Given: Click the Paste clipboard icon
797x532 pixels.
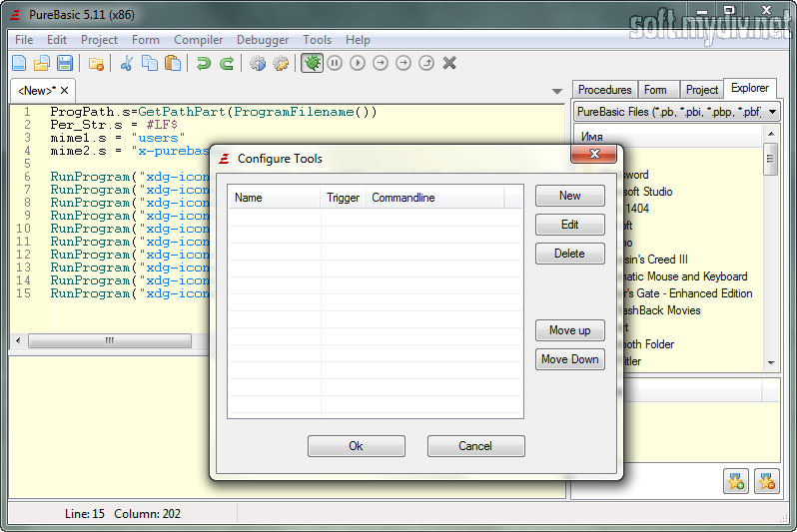Looking at the screenshot, I should [173, 63].
